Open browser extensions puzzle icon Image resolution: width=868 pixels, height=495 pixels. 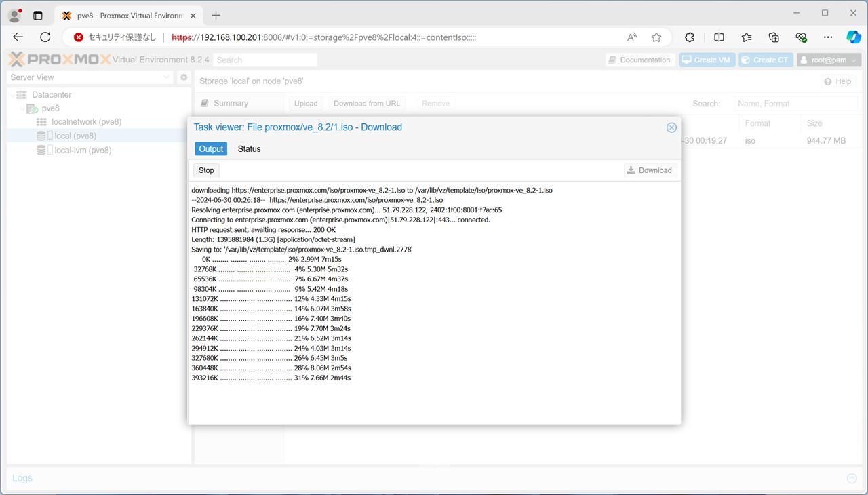[690, 37]
